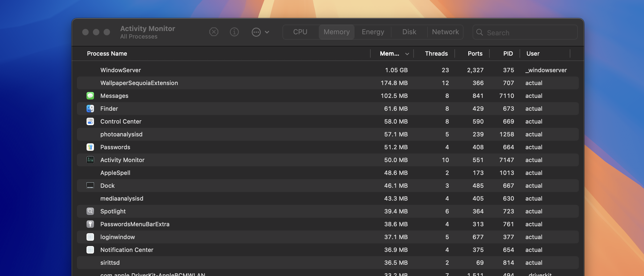Click the 1.05 GB memory value

pyautogui.click(x=396, y=70)
